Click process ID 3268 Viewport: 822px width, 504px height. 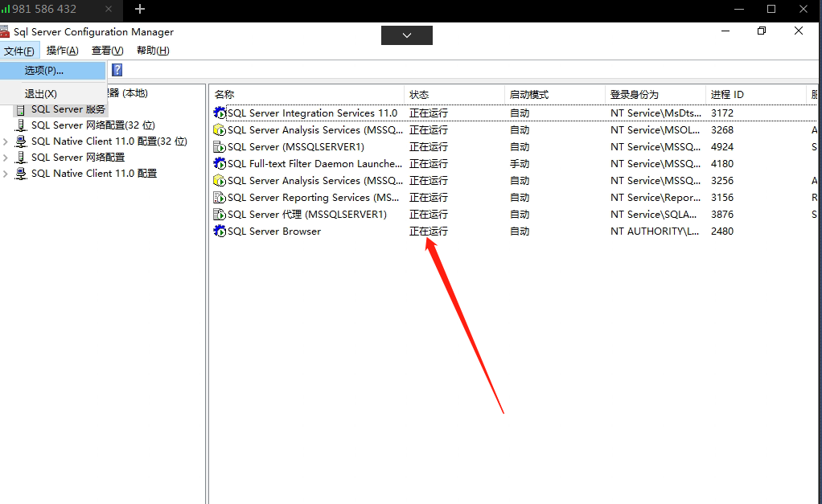pos(722,130)
